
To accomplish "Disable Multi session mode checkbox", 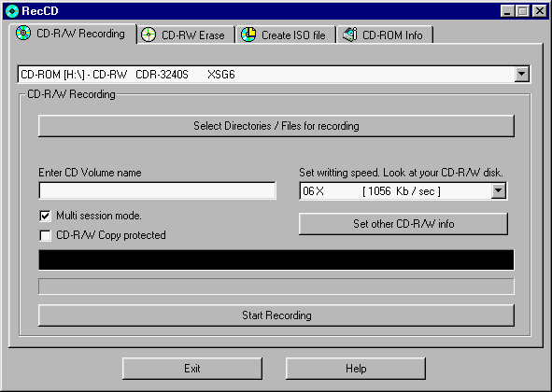I will pos(45,216).
